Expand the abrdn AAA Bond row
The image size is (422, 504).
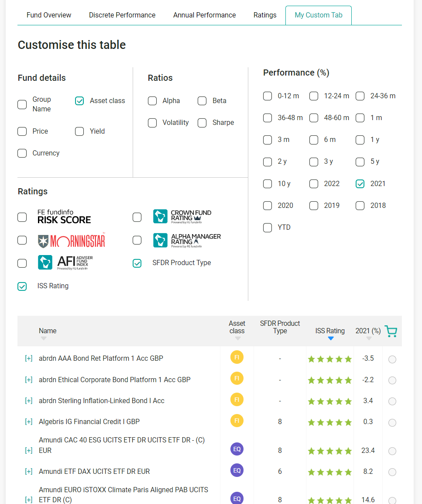click(29, 359)
